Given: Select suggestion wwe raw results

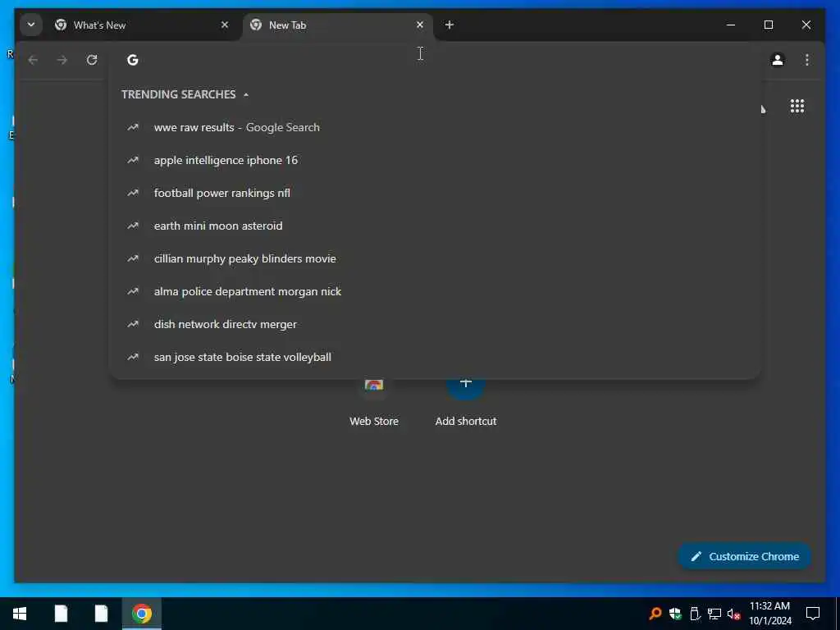Looking at the screenshot, I should tap(434, 127).
